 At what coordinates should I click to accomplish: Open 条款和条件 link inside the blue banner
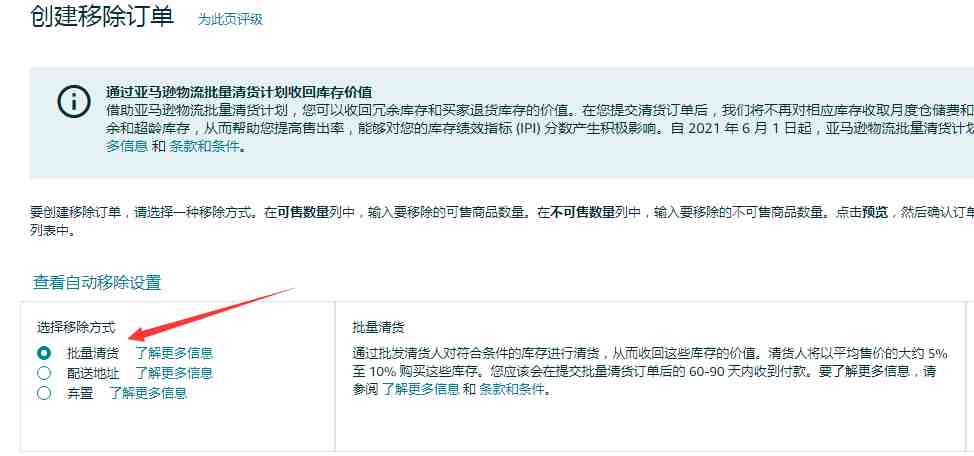tap(204, 147)
